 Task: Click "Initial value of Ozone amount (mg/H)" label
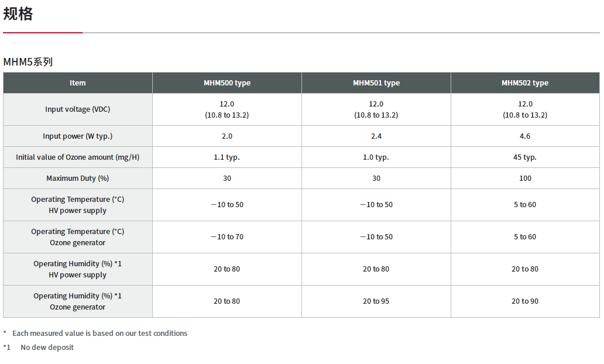[x=78, y=157]
